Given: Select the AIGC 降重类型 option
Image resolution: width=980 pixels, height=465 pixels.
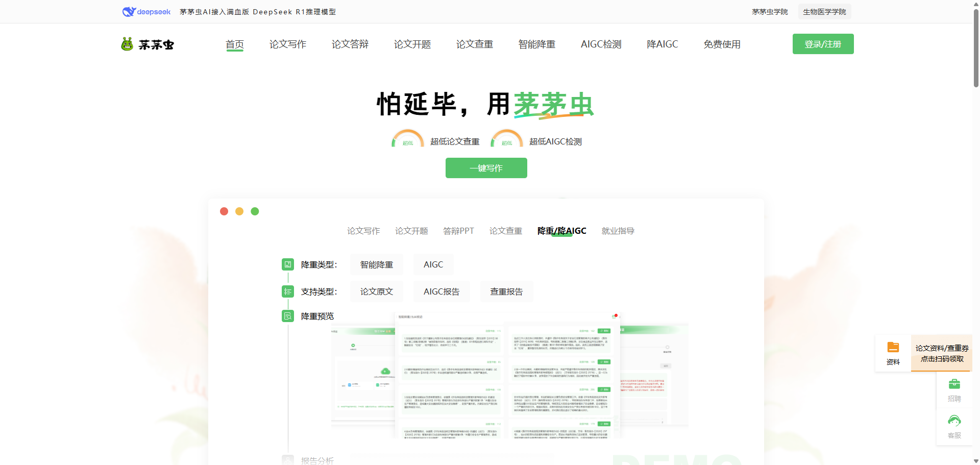Looking at the screenshot, I should point(433,264).
